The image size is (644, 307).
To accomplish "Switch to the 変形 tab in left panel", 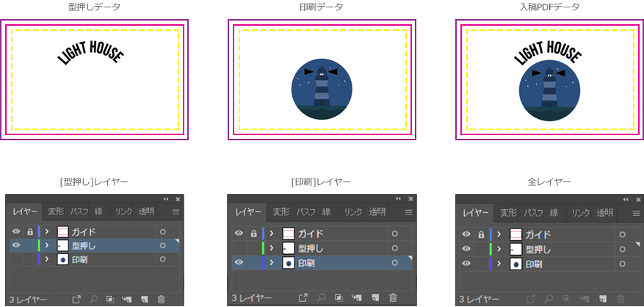I will tap(56, 212).
